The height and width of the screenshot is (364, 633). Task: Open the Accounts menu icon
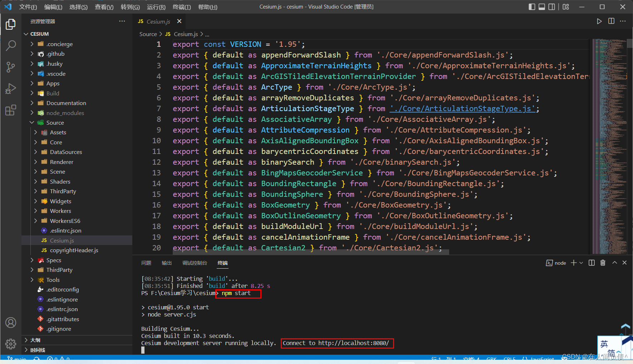pos(11,323)
